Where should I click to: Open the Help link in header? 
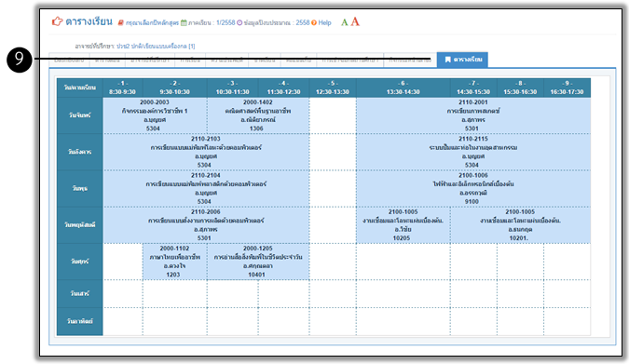pyautogui.click(x=324, y=23)
